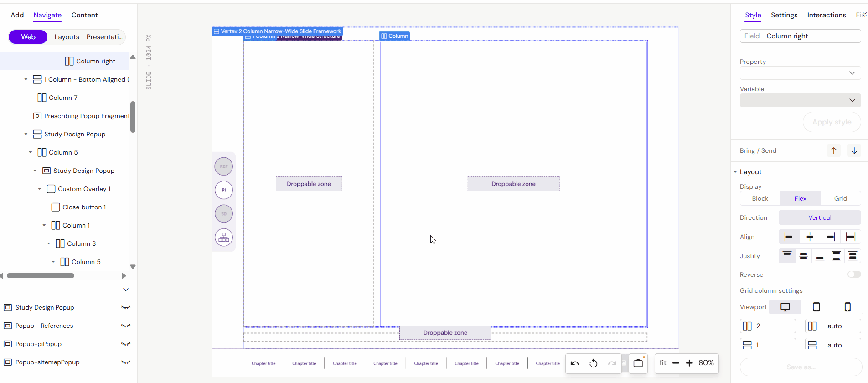This screenshot has height=383, width=868.
Task: Collapse the Column 3 tree node
Action: tap(49, 243)
